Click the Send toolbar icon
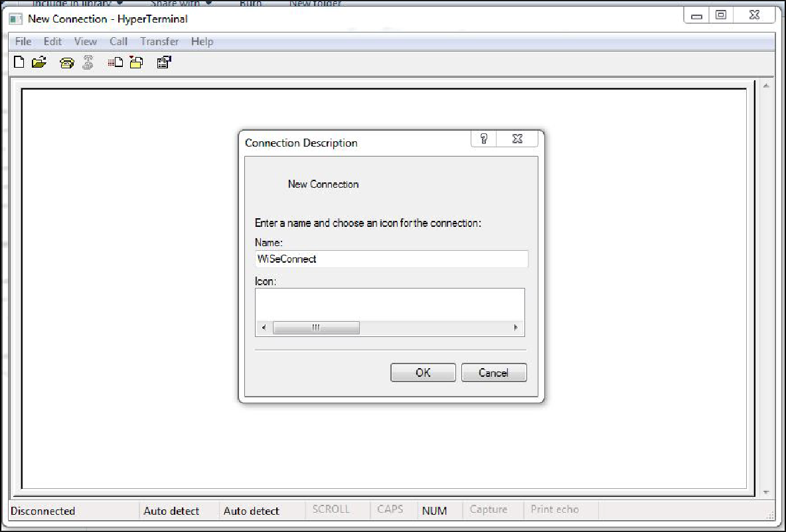 (x=116, y=63)
